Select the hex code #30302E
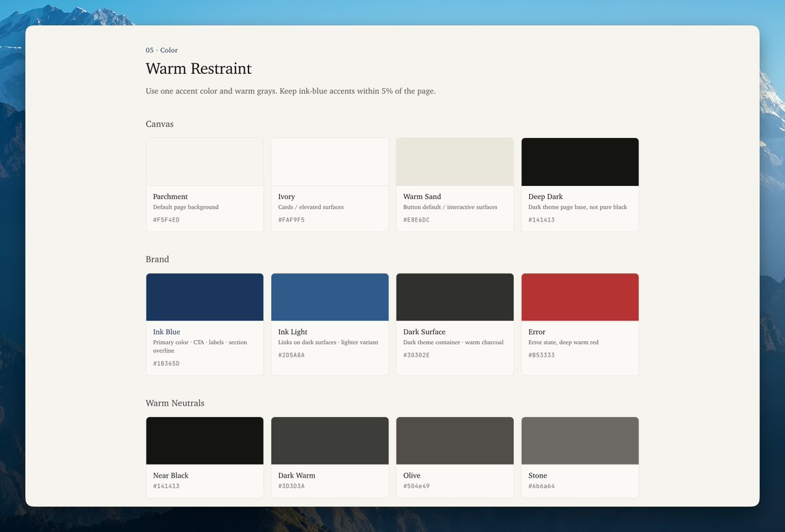The image size is (785, 532). click(417, 355)
